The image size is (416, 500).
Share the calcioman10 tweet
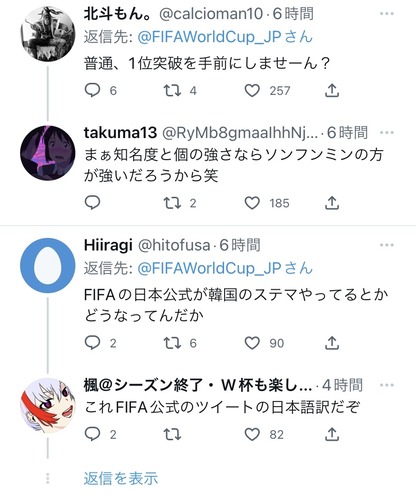click(x=332, y=90)
